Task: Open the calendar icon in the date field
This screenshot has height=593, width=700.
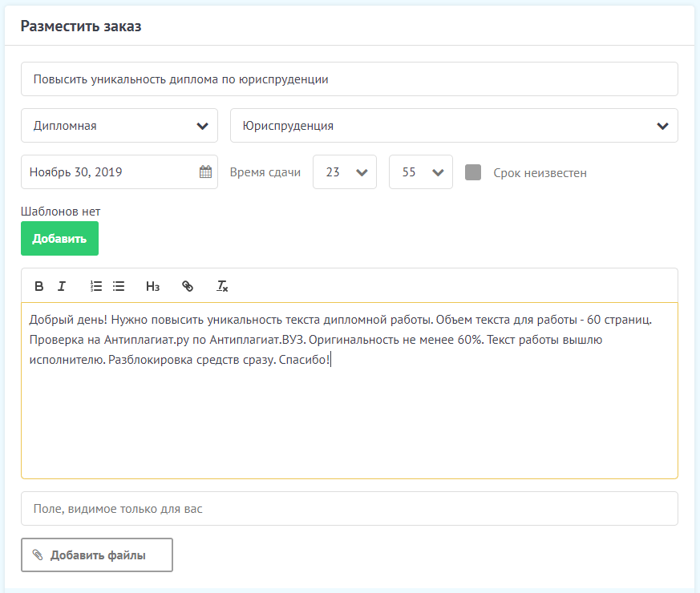Action: coord(205,171)
